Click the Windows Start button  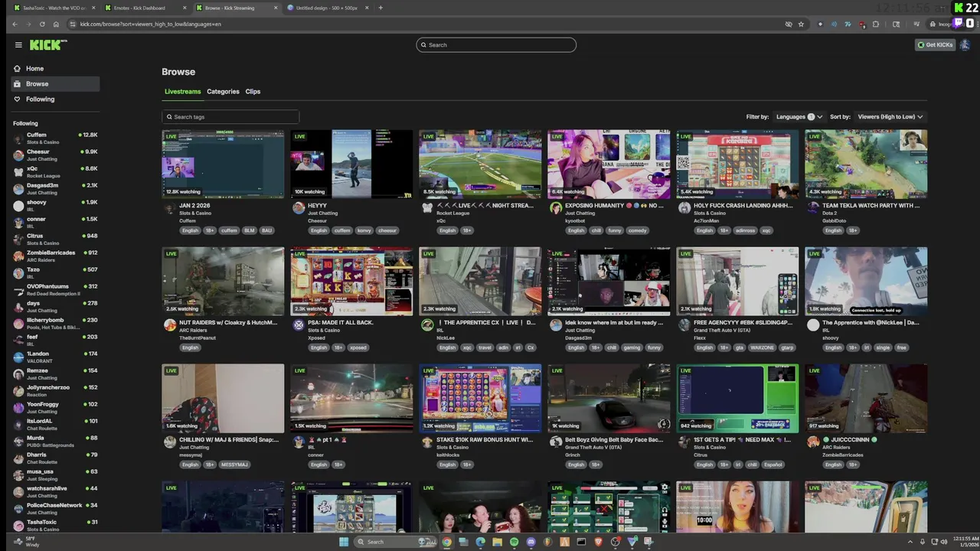344,542
